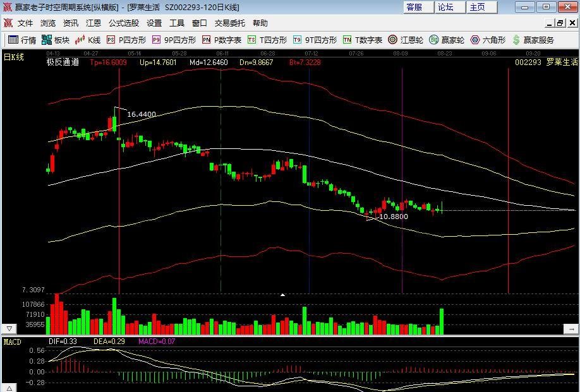580x392 pixels.
Task: Click the 论坛 forum button
Action: tap(450, 7)
